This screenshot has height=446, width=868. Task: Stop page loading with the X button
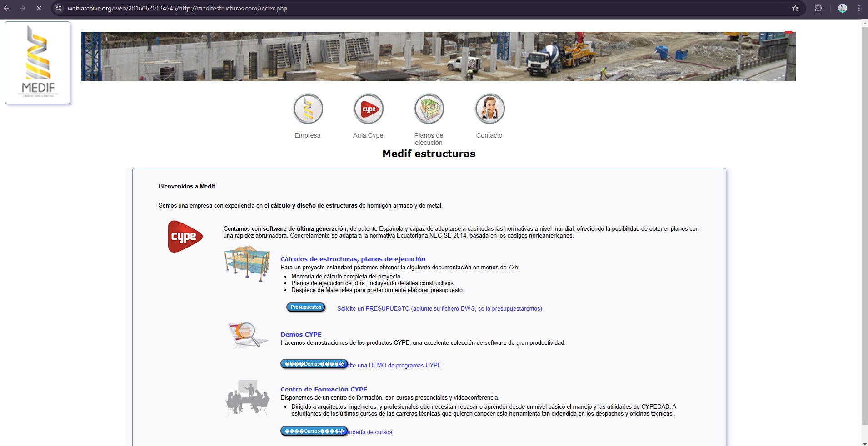click(x=39, y=8)
